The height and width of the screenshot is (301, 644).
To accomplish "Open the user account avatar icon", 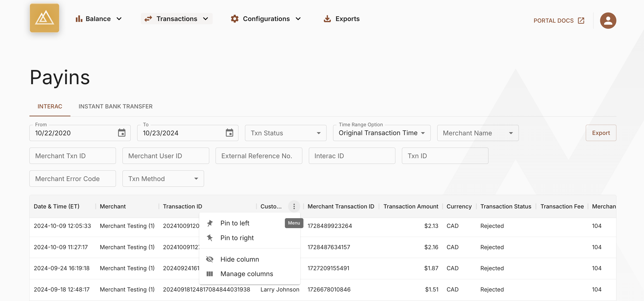I will click(608, 21).
